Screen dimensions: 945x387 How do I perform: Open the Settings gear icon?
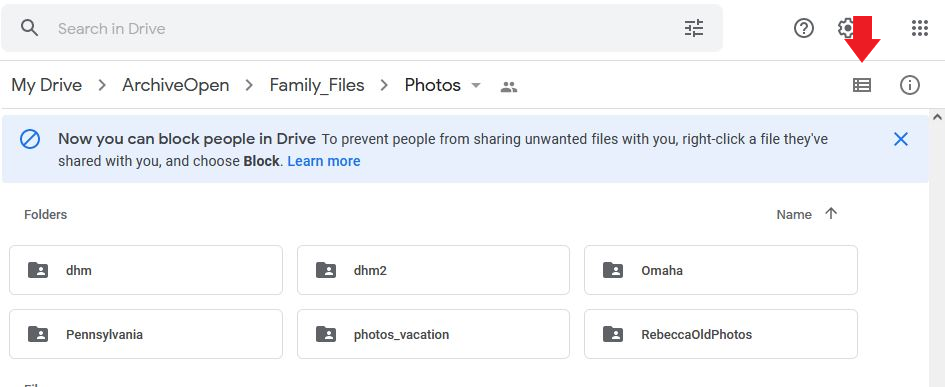(x=846, y=28)
